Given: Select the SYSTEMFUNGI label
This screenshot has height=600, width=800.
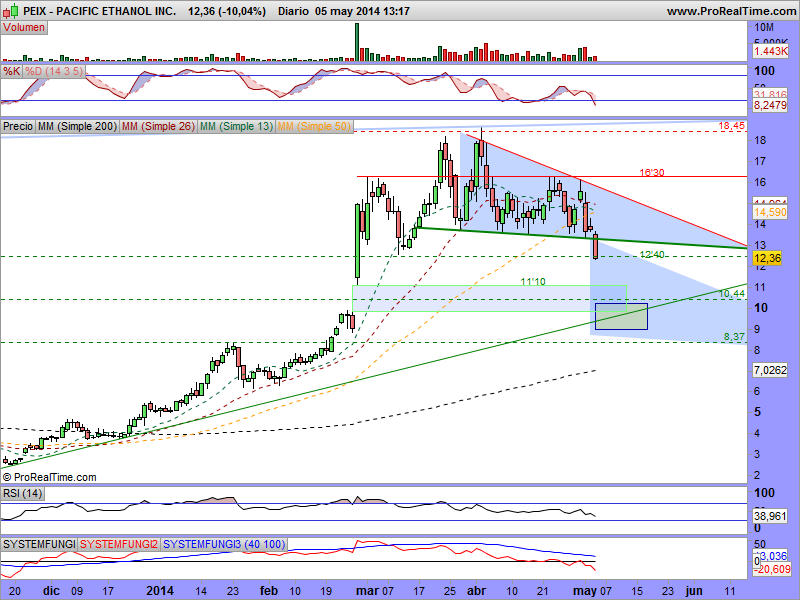Looking at the screenshot, I should coord(39,544).
